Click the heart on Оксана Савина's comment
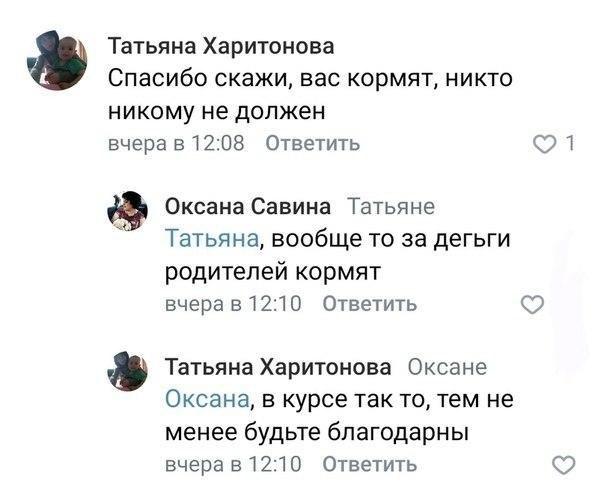Screen dimensions: 604x500 535,304
